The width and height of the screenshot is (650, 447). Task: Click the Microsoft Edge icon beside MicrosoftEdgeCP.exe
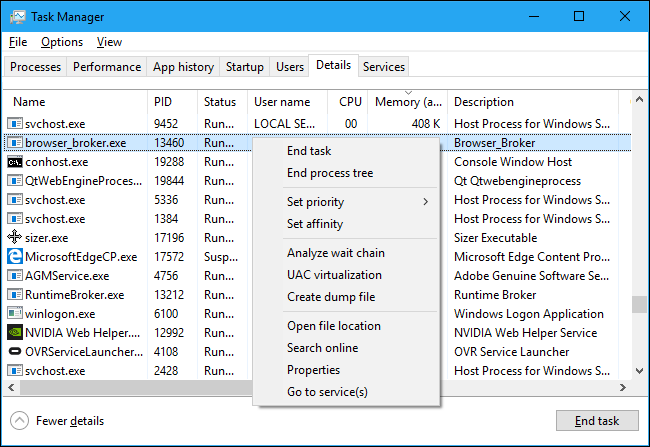coord(15,257)
